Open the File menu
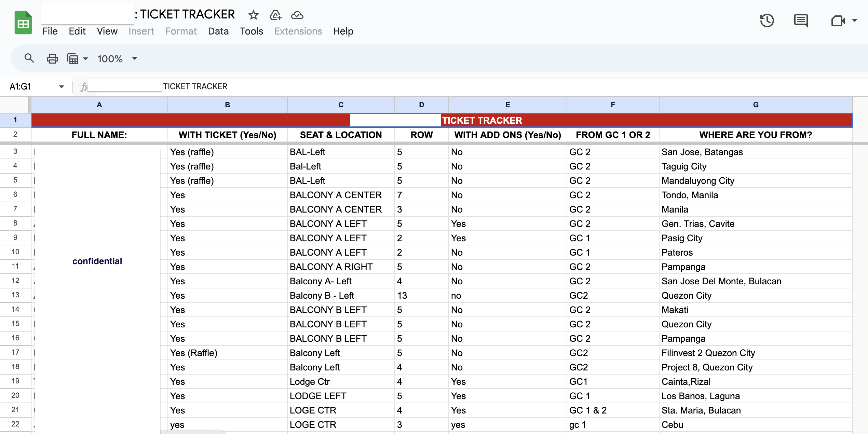 click(50, 31)
